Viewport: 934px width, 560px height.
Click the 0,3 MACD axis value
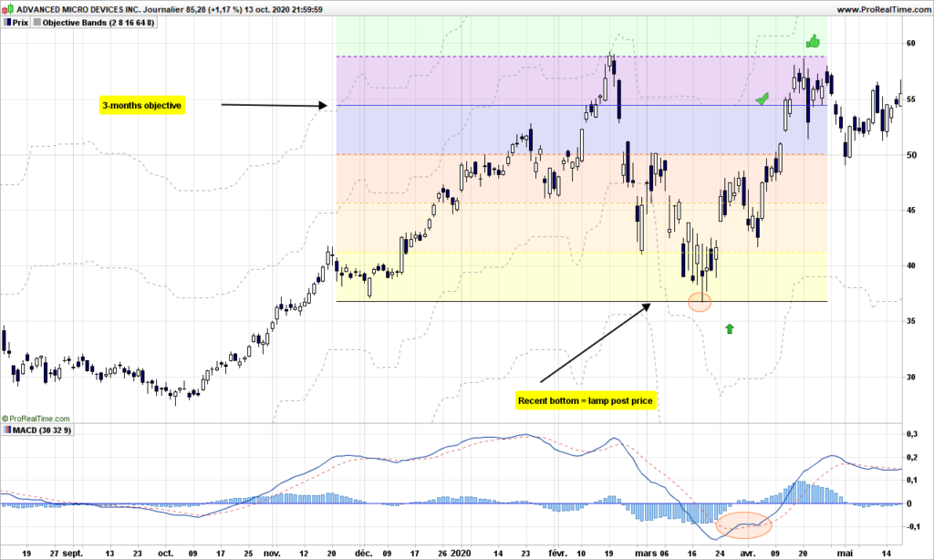[x=912, y=434]
